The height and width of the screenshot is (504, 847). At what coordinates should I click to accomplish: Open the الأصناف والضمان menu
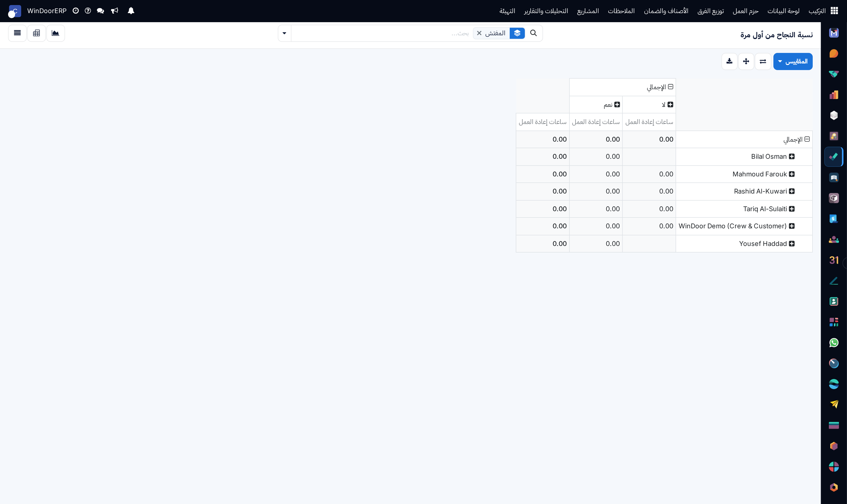click(x=666, y=11)
